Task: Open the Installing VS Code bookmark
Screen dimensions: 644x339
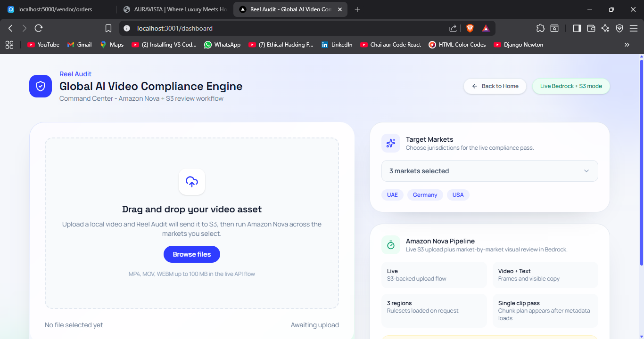Action: point(164,45)
